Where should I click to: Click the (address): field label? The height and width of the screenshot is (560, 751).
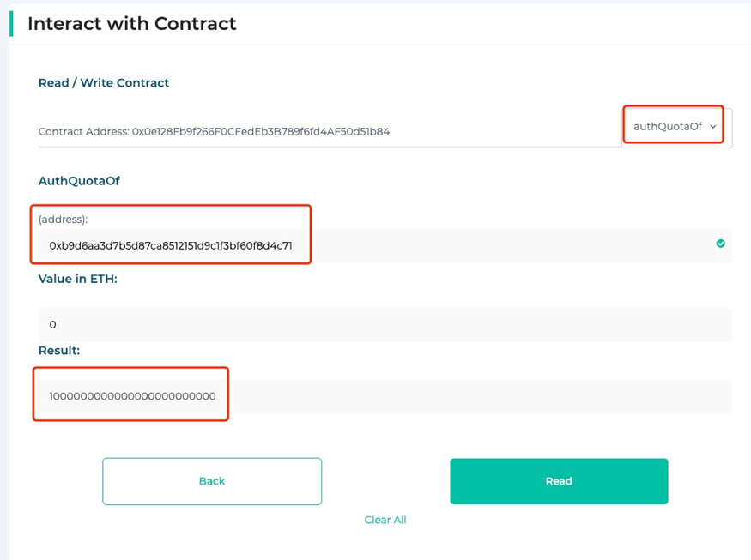click(x=63, y=220)
